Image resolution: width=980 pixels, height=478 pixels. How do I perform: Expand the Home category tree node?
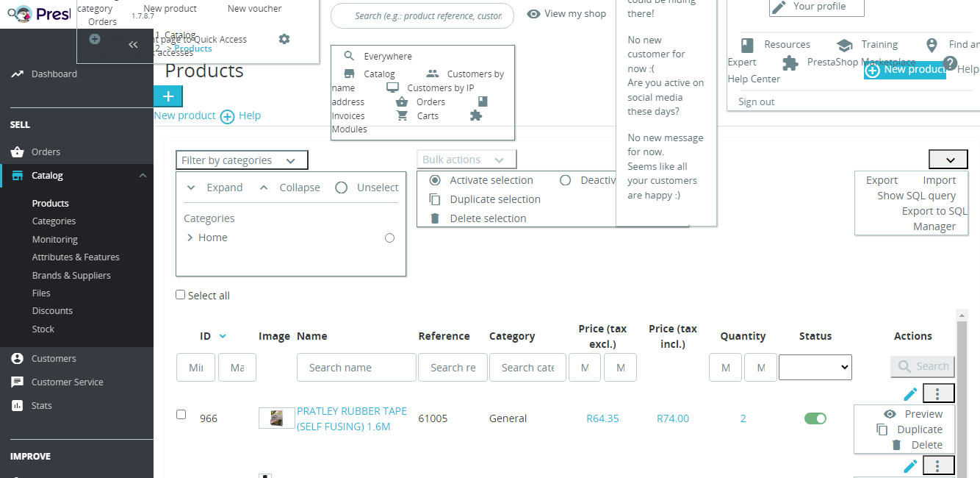tap(190, 238)
